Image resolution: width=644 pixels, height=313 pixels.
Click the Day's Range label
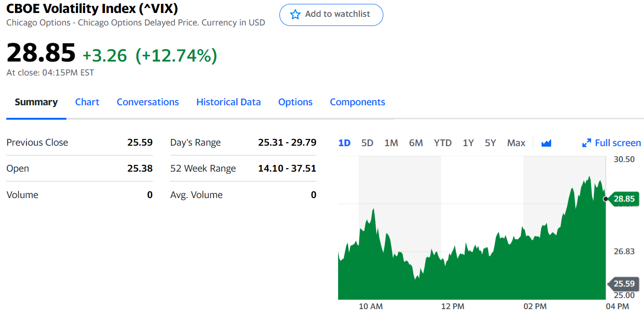click(195, 143)
